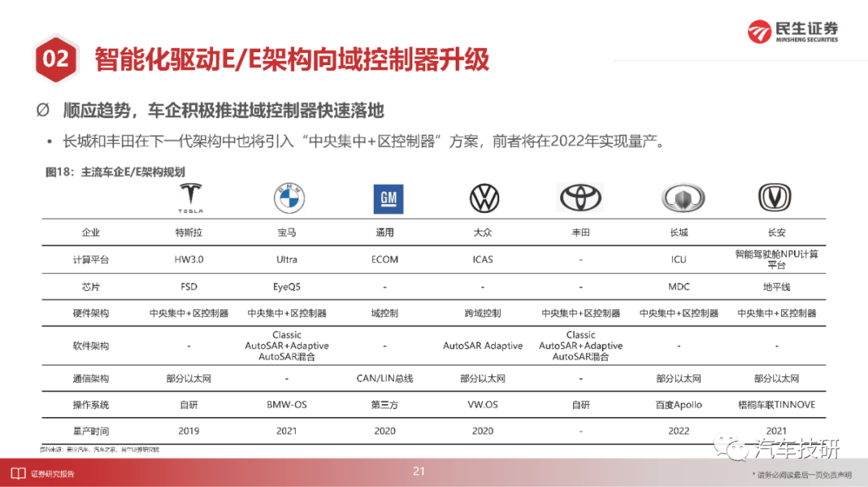This screenshot has height=487, width=868.
Task: Select the 软件架构 row header
Action: [91, 346]
